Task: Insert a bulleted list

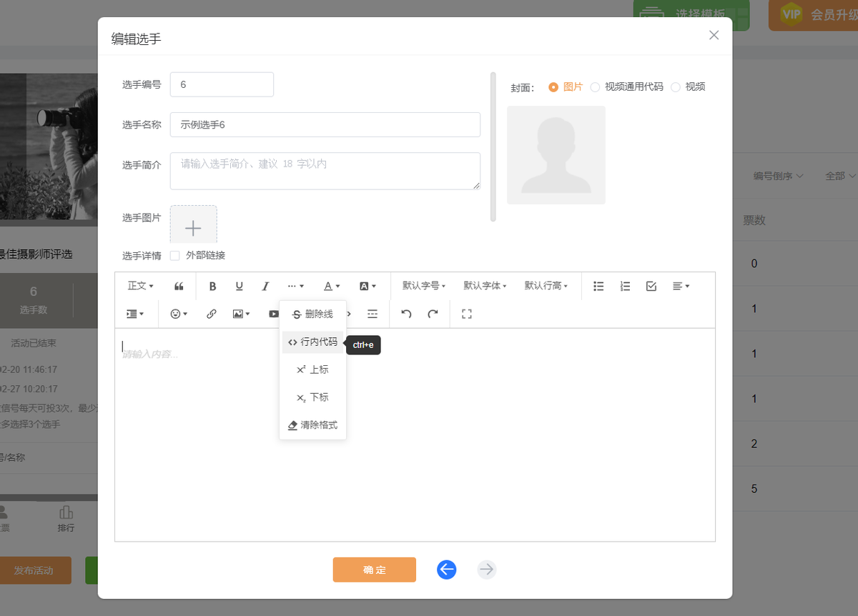Action: pos(599,286)
